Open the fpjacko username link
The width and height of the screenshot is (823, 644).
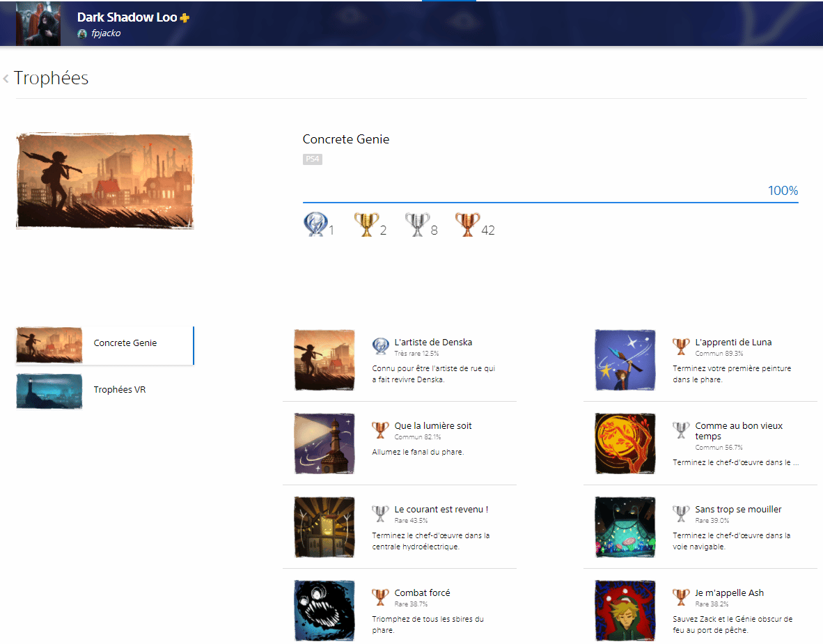106,33
